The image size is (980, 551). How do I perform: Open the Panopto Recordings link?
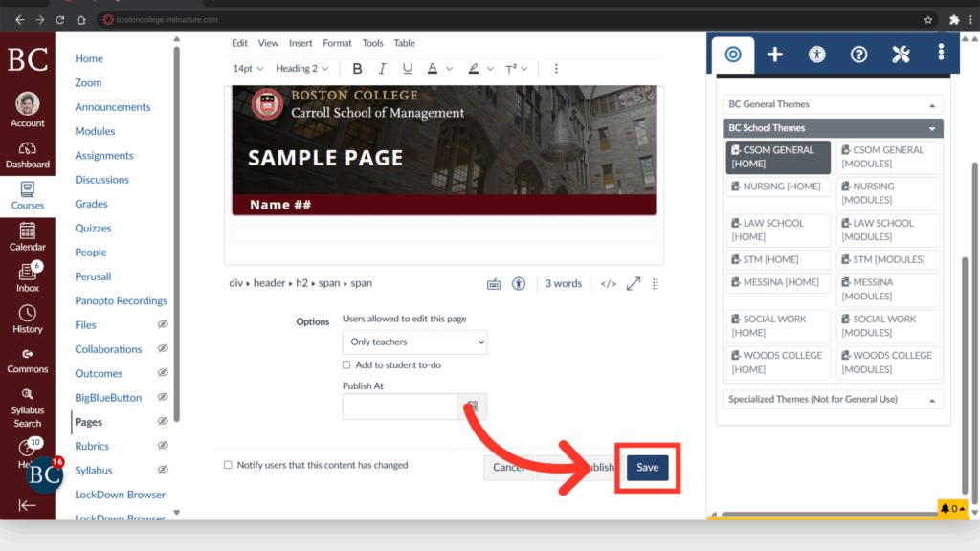tap(121, 300)
